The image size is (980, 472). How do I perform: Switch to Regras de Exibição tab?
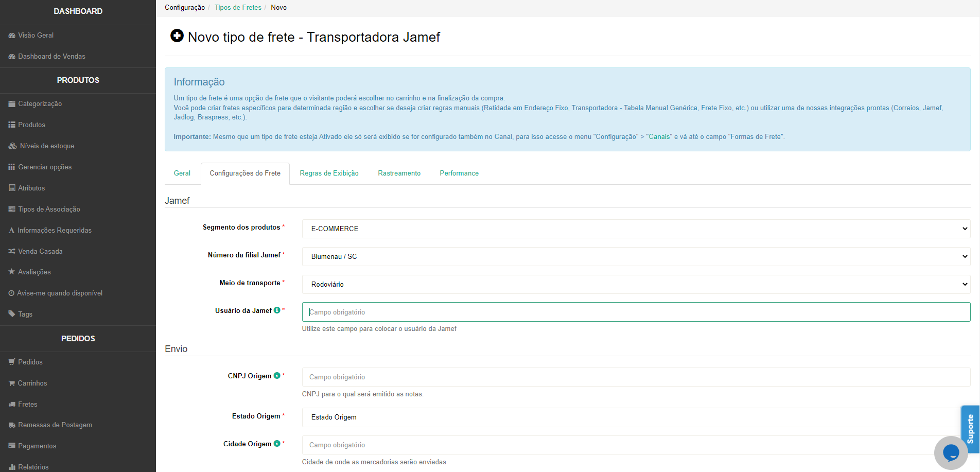tap(329, 173)
